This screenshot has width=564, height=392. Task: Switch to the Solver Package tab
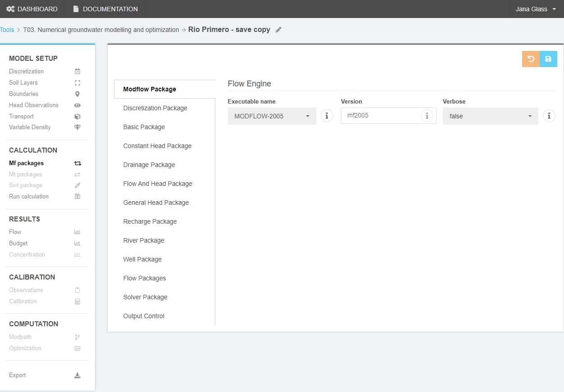point(145,297)
